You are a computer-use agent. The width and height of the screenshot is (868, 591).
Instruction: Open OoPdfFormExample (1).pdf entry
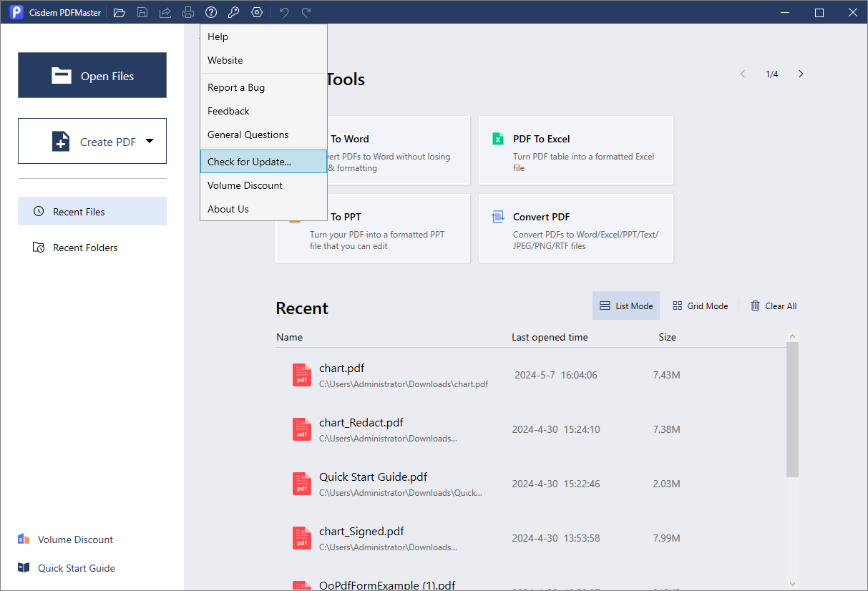pos(387,585)
